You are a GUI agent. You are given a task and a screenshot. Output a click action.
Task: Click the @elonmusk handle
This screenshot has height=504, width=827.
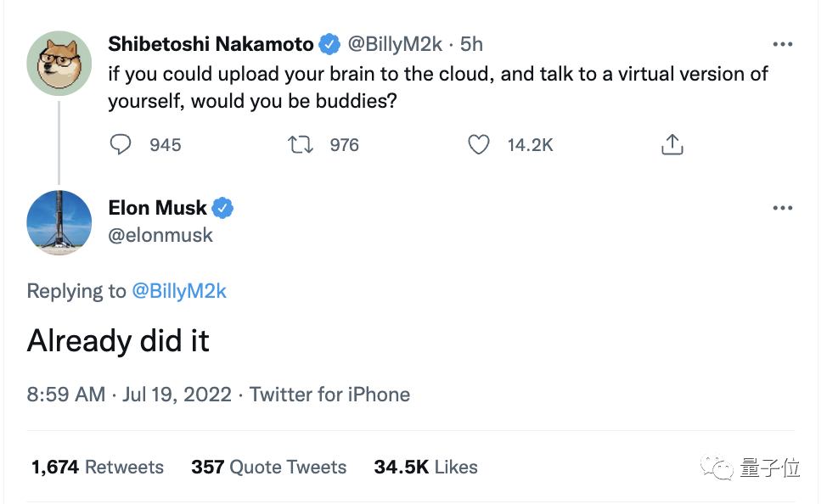coord(160,235)
